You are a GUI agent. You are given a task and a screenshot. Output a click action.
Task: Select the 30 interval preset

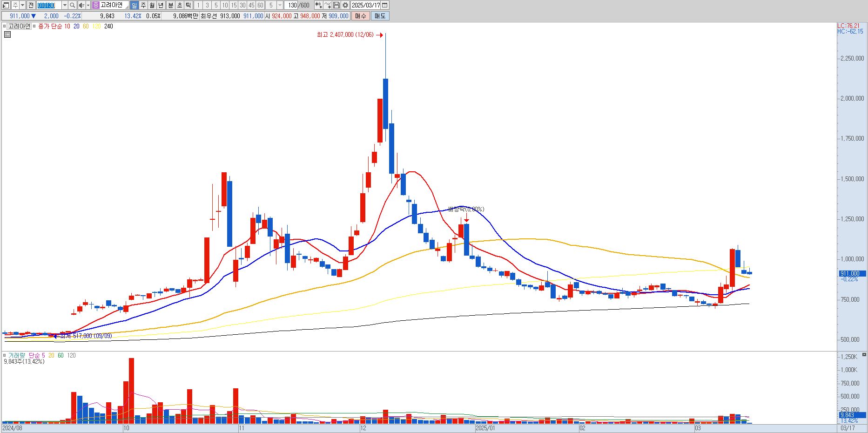242,5
